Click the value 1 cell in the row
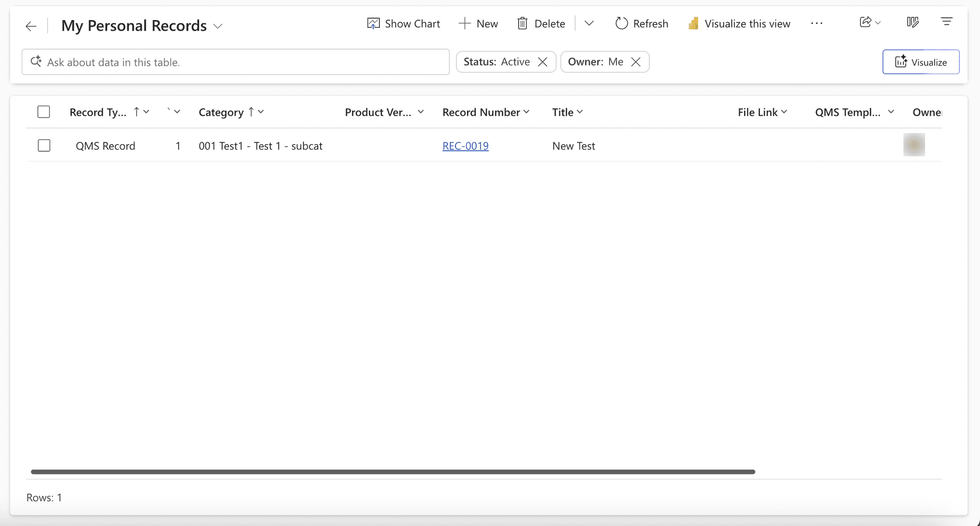 tap(178, 146)
